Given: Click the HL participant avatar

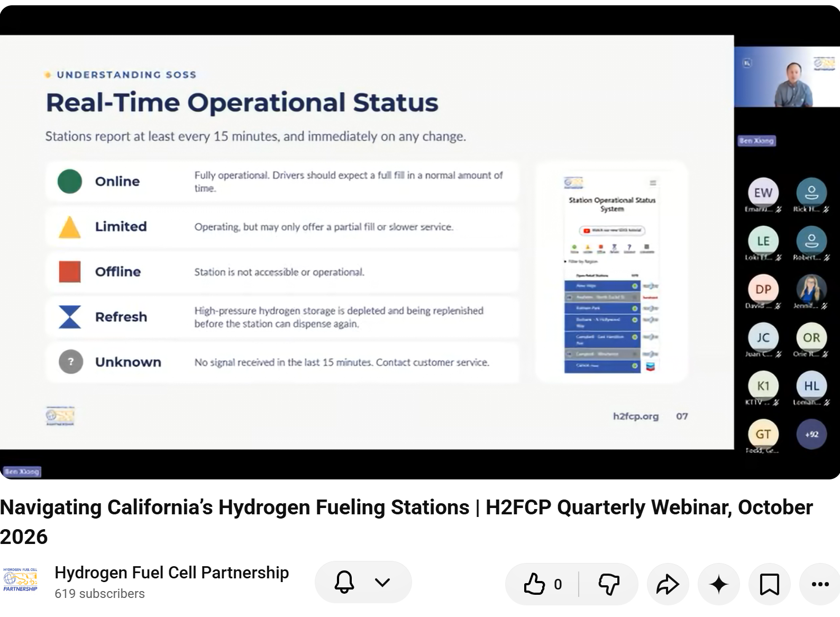Looking at the screenshot, I should [811, 386].
